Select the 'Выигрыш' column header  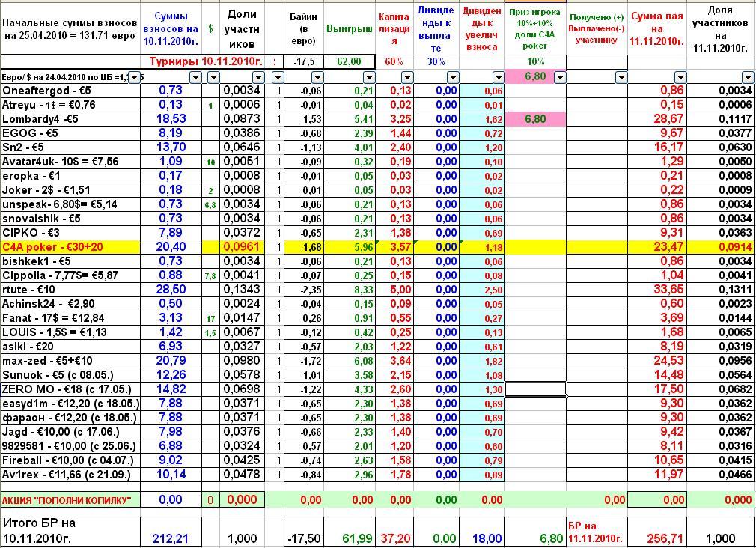[x=350, y=29]
